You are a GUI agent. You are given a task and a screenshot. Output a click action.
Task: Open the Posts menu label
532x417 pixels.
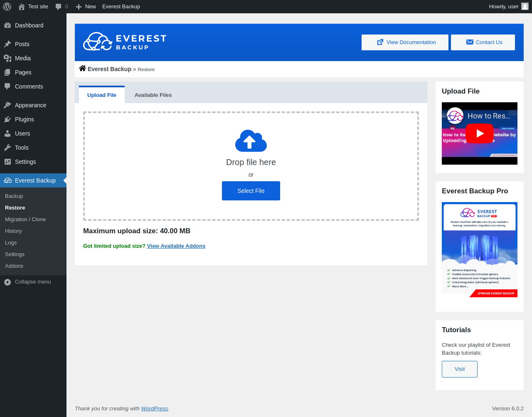pos(22,44)
